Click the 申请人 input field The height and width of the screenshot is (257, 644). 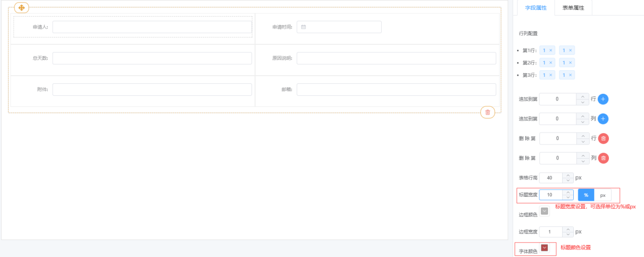152,27
